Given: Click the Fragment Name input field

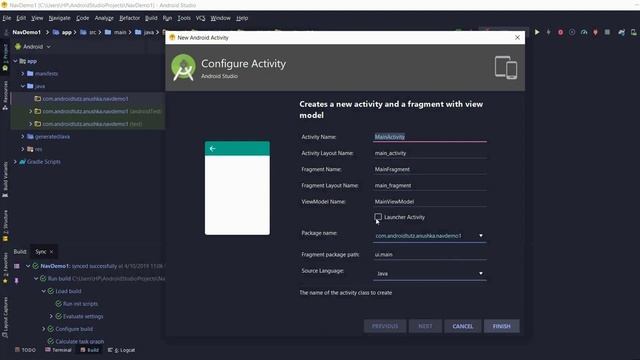Looking at the screenshot, I should (429, 169).
